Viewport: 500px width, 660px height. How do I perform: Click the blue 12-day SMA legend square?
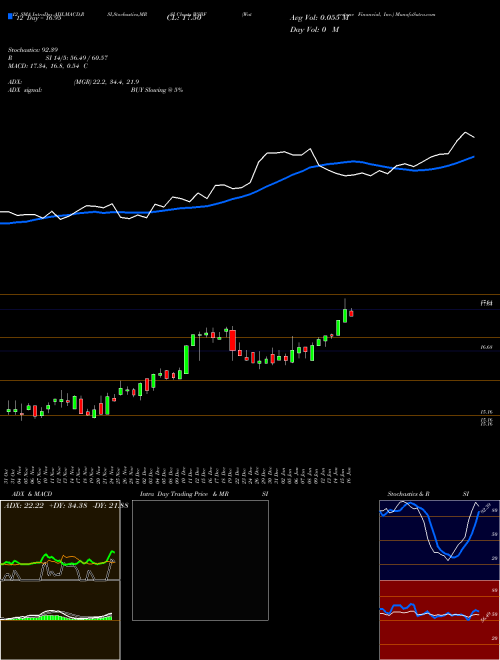tap(10, 16)
